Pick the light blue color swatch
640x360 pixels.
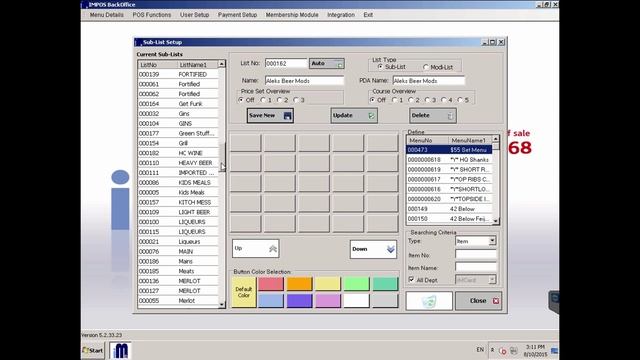click(x=271, y=301)
